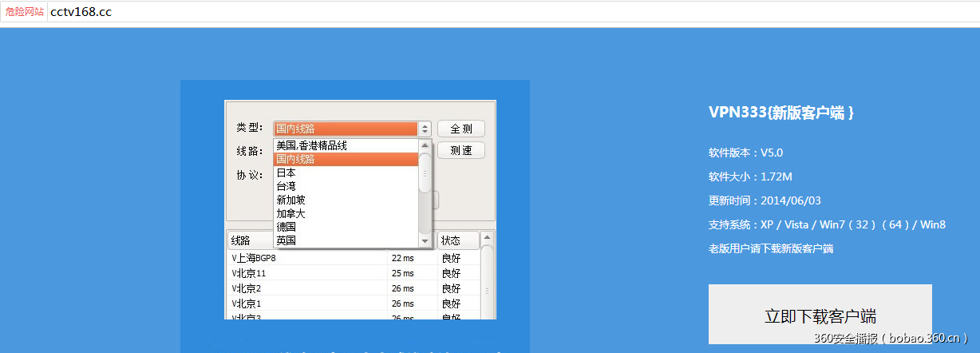980x353 pixels.
Task: Click the 支持系统 XP / Vista line
Action: click(x=827, y=224)
